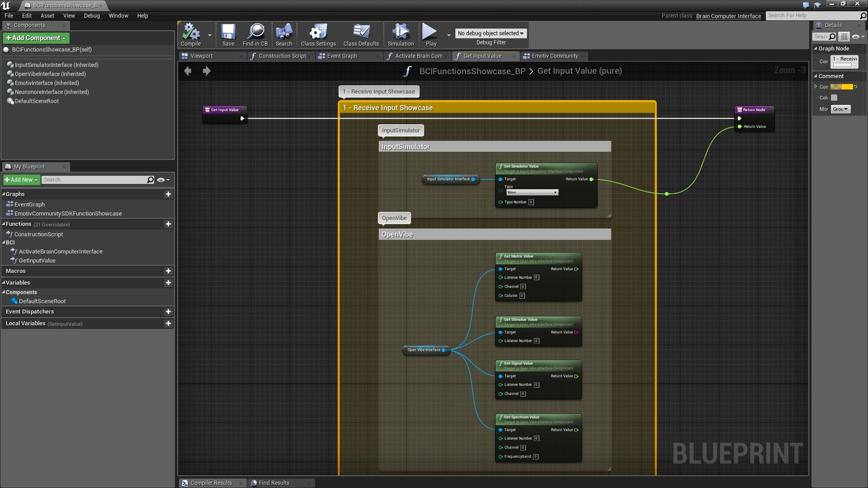Add a new function with plus icon
The height and width of the screenshot is (488, 868).
(168, 224)
